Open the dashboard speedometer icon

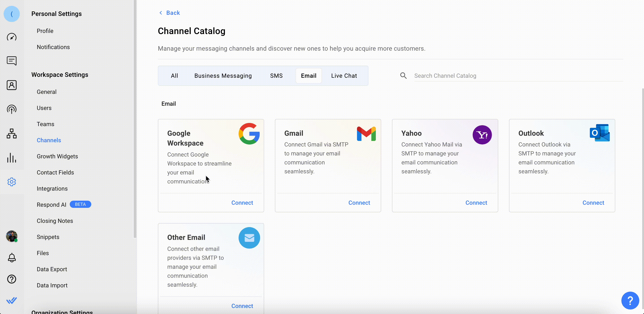tap(11, 37)
